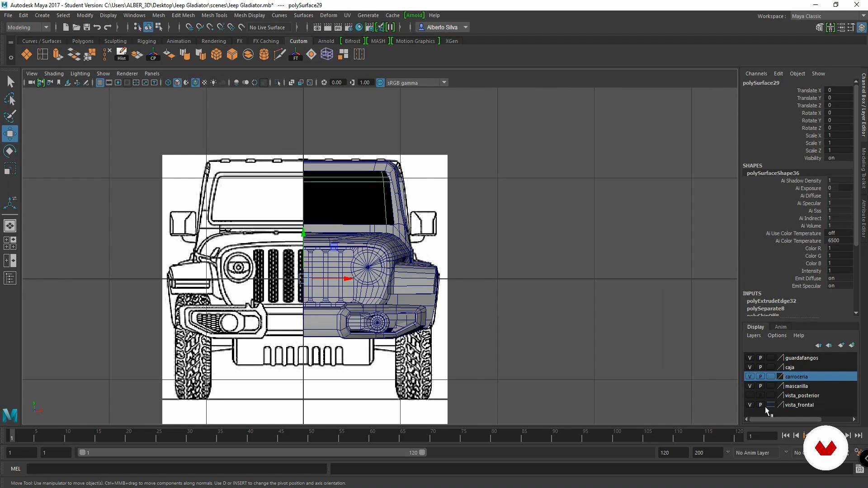Open the script editor icon bottom-right
This screenshot has height=488, width=868.
click(859, 469)
